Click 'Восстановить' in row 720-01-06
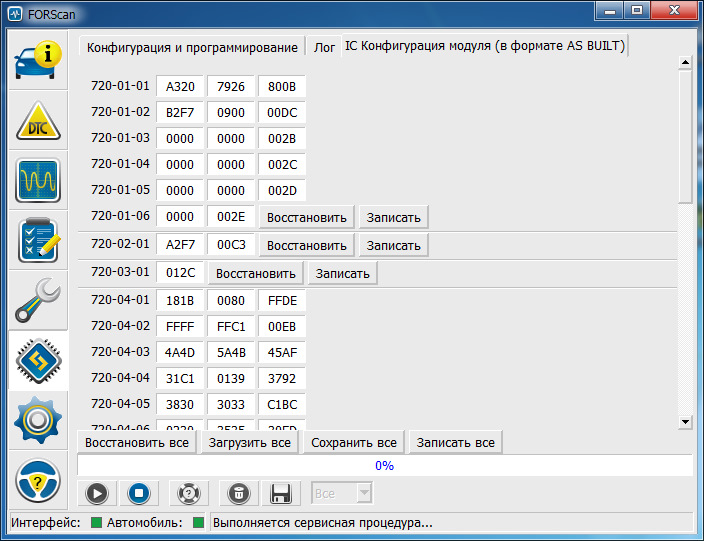The width and height of the screenshot is (704, 541). [306, 217]
